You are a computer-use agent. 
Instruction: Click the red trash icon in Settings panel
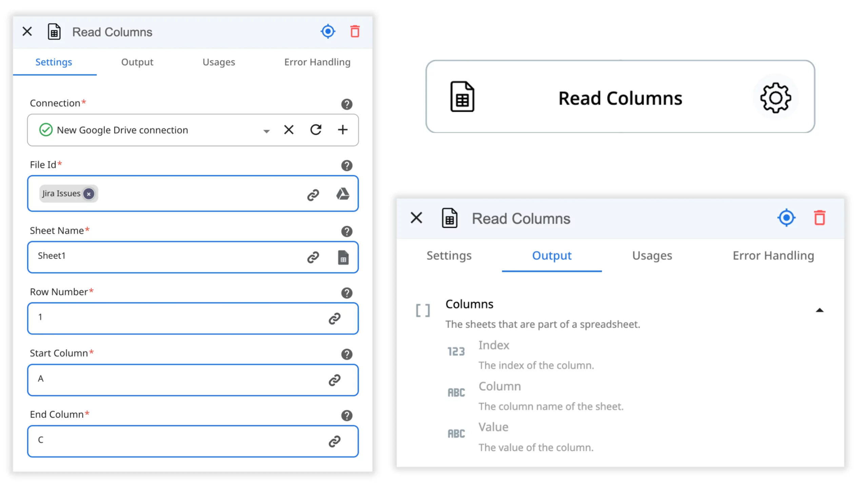[x=355, y=32]
